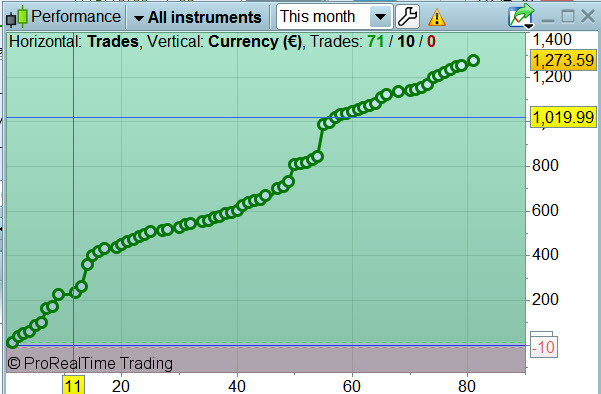This screenshot has width=601, height=394.
Task: Maximize the Performance window
Action: click(568, 16)
